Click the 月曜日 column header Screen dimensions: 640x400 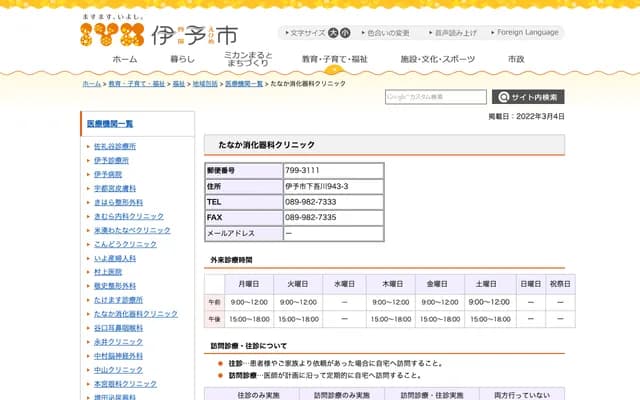pyautogui.click(x=249, y=284)
